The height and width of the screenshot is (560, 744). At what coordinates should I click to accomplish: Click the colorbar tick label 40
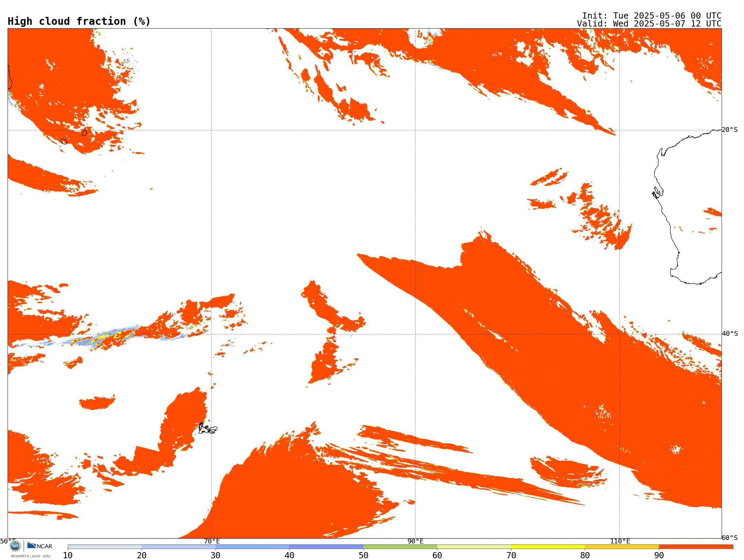coord(289,556)
